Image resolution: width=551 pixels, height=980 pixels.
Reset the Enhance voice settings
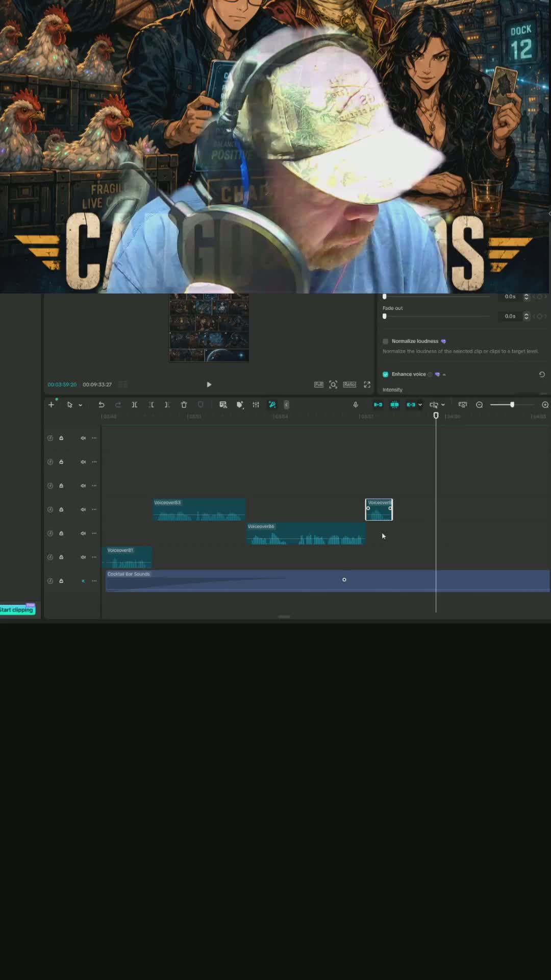click(x=542, y=374)
